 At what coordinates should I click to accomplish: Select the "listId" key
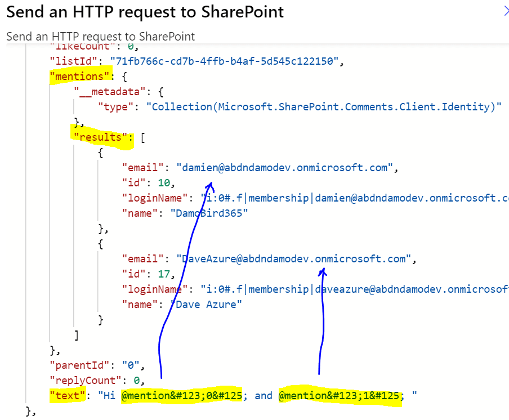pyautogui.click(x=73, y=61)
